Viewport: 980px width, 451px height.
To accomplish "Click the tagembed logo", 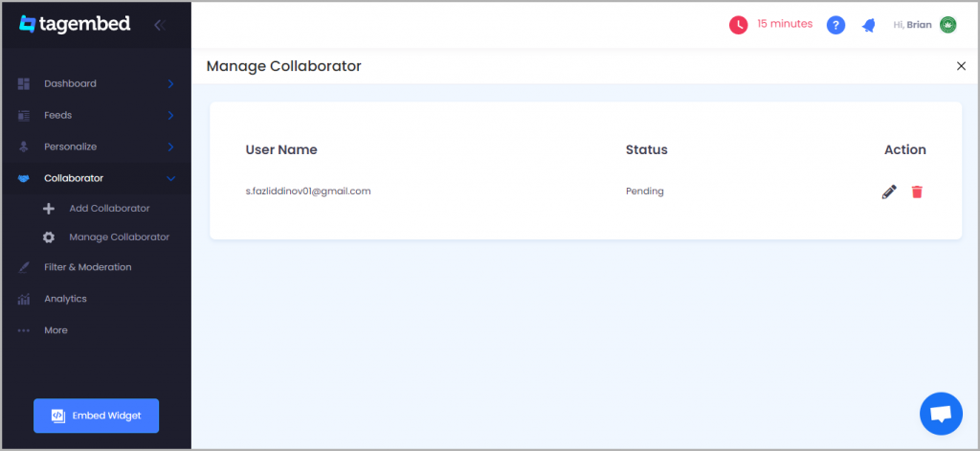I will click(x=75, y=24).
